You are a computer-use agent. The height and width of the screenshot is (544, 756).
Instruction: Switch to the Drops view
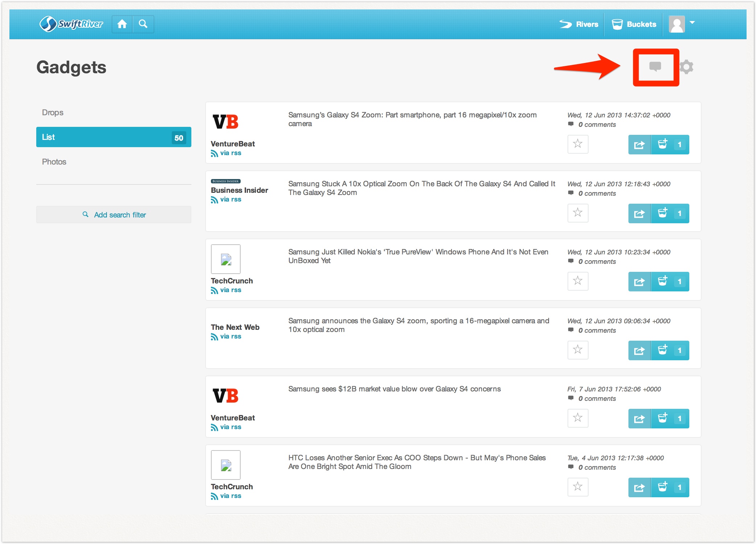[x=53, y=112]
